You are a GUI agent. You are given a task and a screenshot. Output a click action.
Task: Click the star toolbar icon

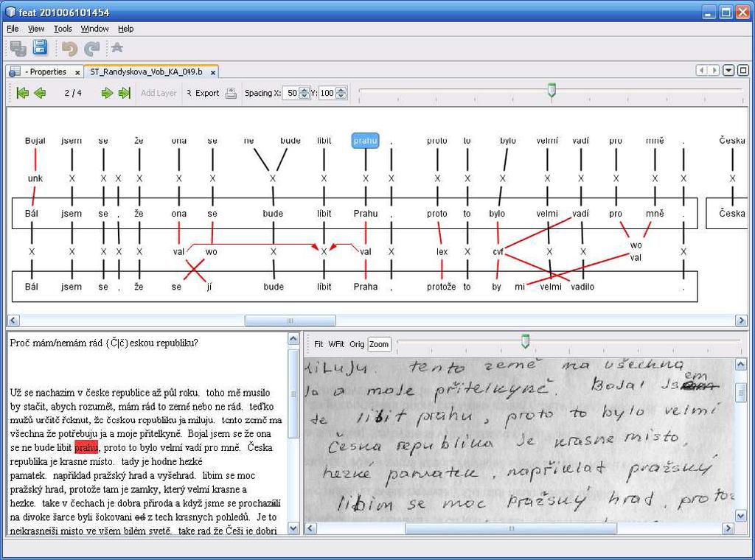pyautogui.click(x=117, y=48)
